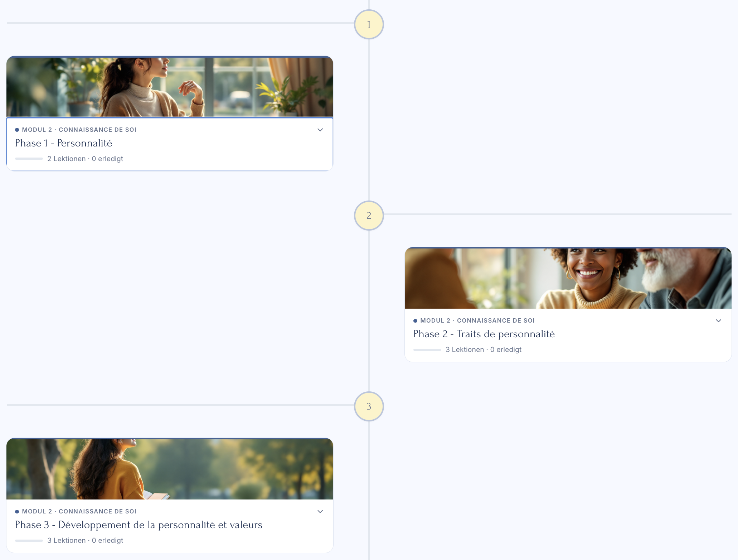The image size is (738, 560).
Task: Click the title 'Phase 1 - Personnalité'
Action: click(63, 143)
